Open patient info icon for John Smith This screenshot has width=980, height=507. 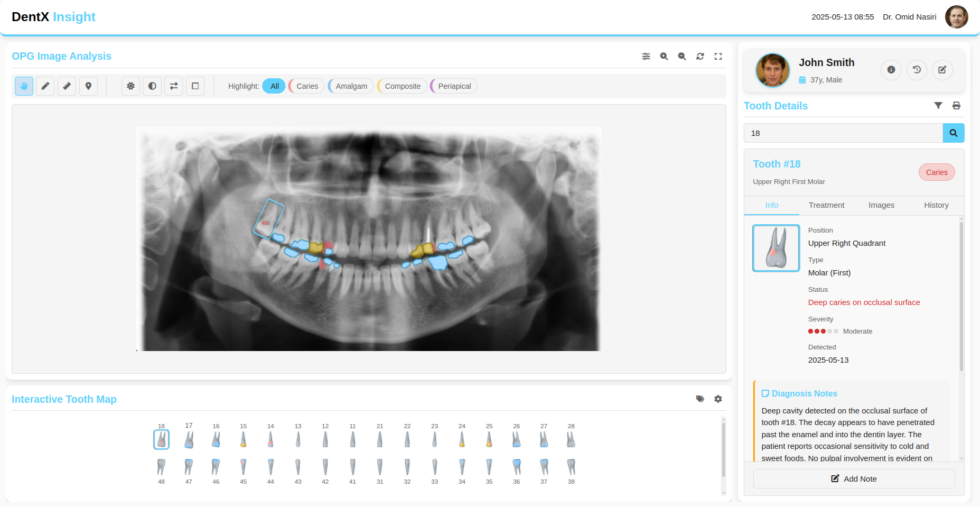pos(891,70)
